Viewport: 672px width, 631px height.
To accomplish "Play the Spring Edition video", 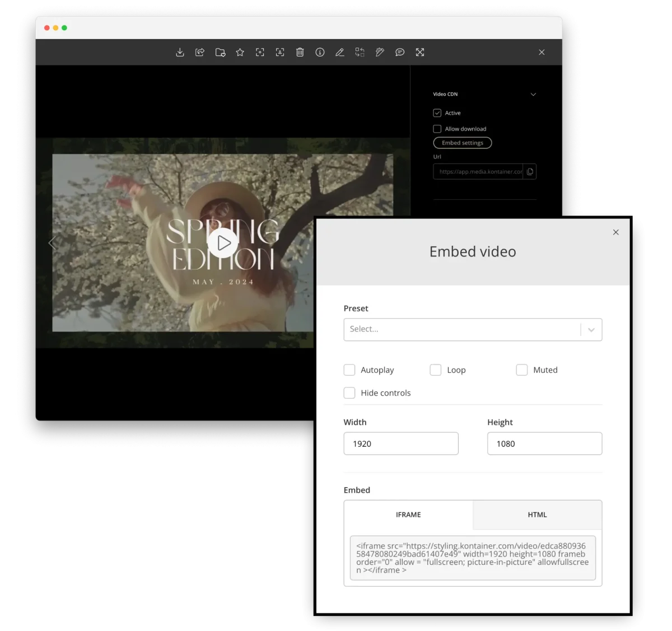I will pyautogui.click(x=223, y=243).
